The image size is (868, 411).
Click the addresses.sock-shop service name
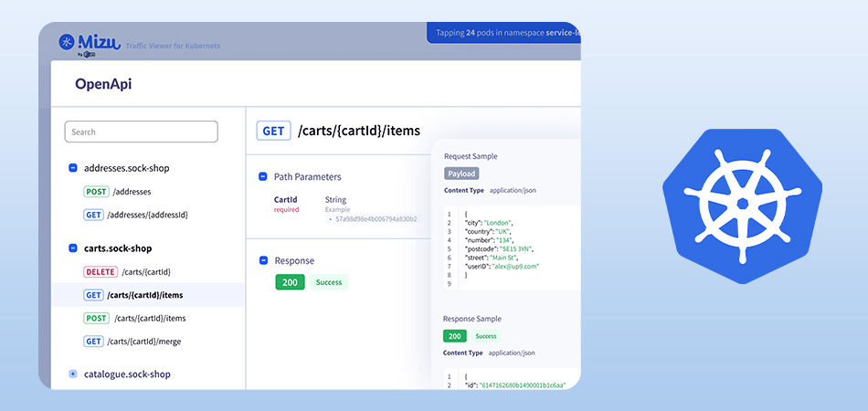(127, 168)
